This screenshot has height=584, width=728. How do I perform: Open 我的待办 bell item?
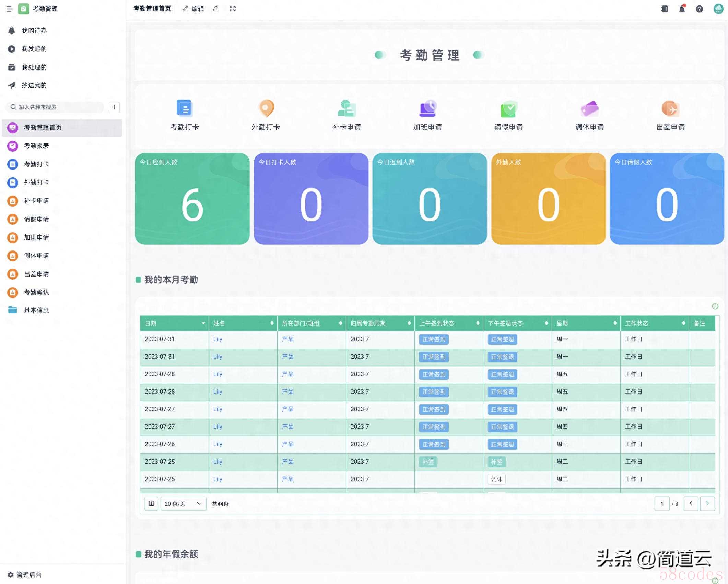27,31
